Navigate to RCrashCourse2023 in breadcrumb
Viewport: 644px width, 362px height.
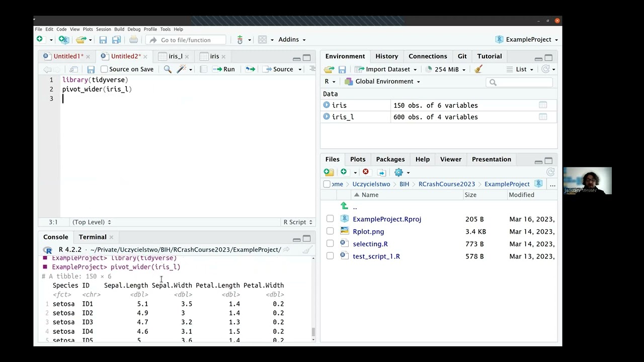click(447, 184)
